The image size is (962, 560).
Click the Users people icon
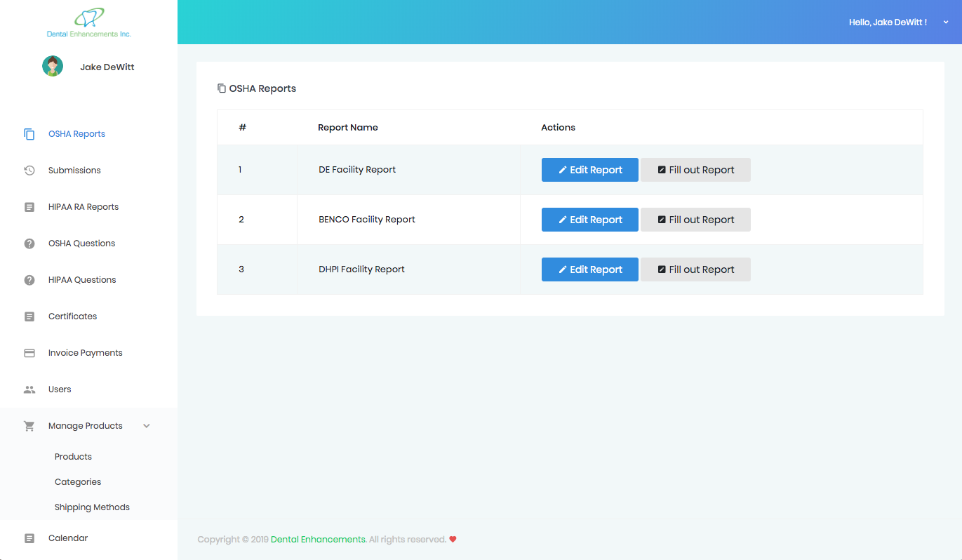[x=29, y=389]
